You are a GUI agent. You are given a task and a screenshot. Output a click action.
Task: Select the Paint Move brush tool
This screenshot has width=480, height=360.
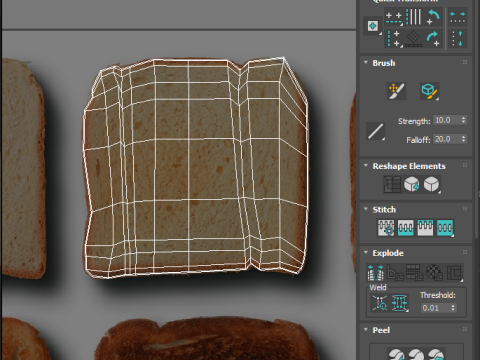pos(396,91)
